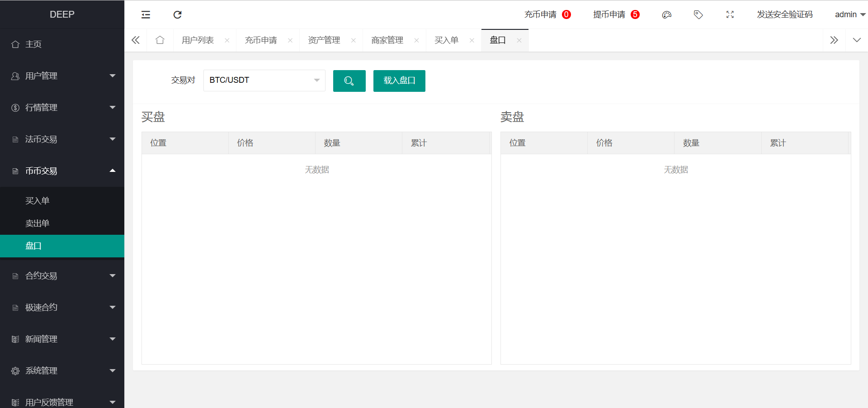Select 卖出单 in the sidebar menu
Viewport: 868px width, 408px height.
coord(38,223)
